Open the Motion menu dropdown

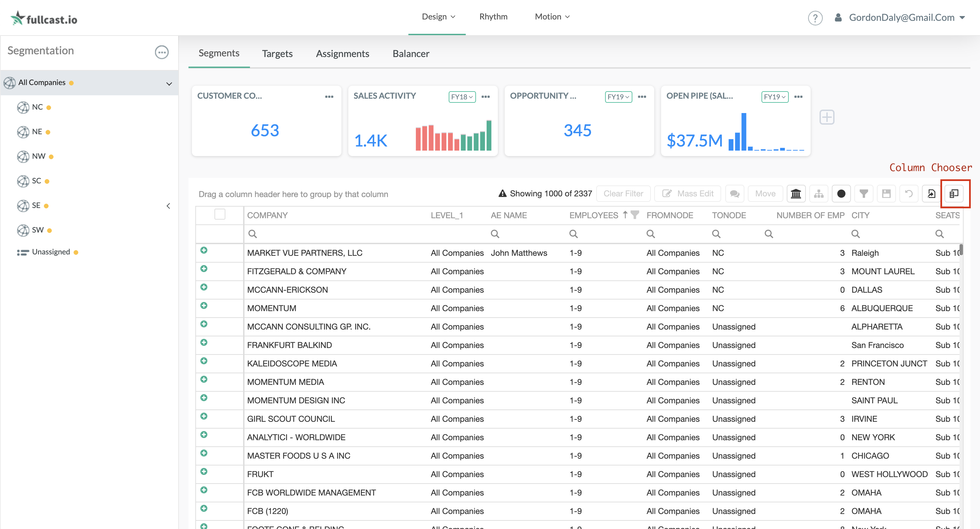(x=552, y=17)
